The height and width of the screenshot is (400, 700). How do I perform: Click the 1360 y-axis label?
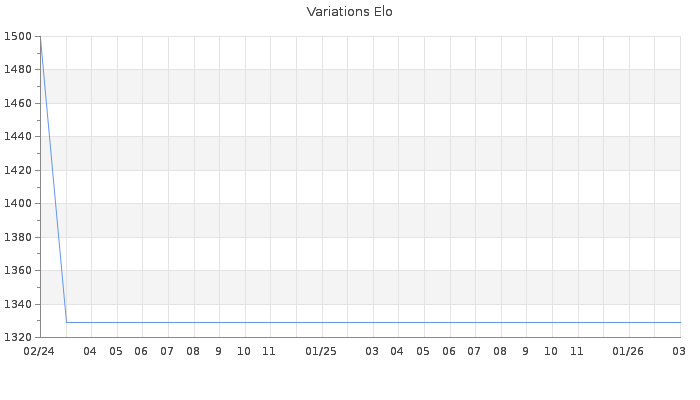click(x=18, y=270)
